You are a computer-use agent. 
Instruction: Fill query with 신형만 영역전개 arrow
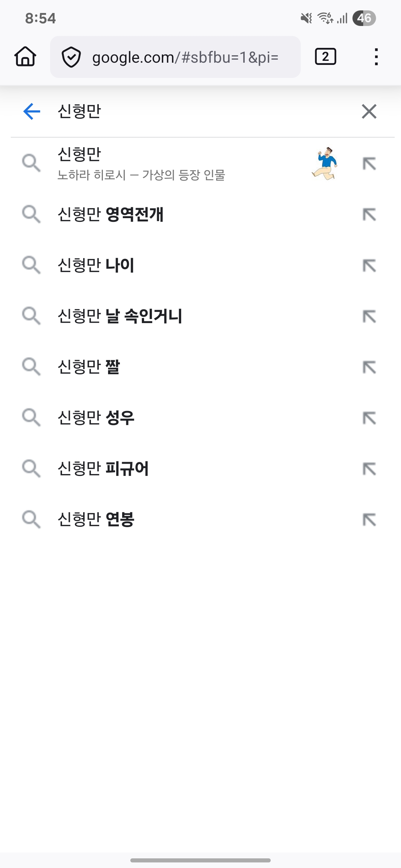[x=369, y=214]
